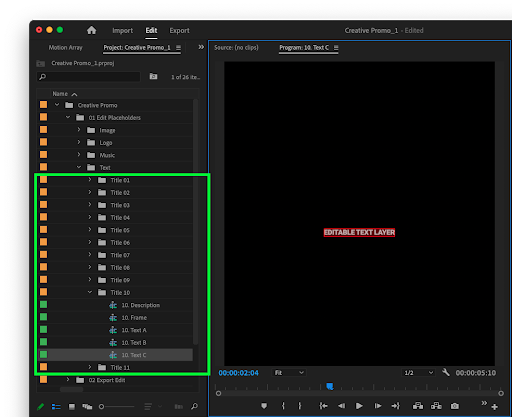The width and height of the screenshot is (512, 417).
Task: Click the Lift button
Action: pos(418,406)
